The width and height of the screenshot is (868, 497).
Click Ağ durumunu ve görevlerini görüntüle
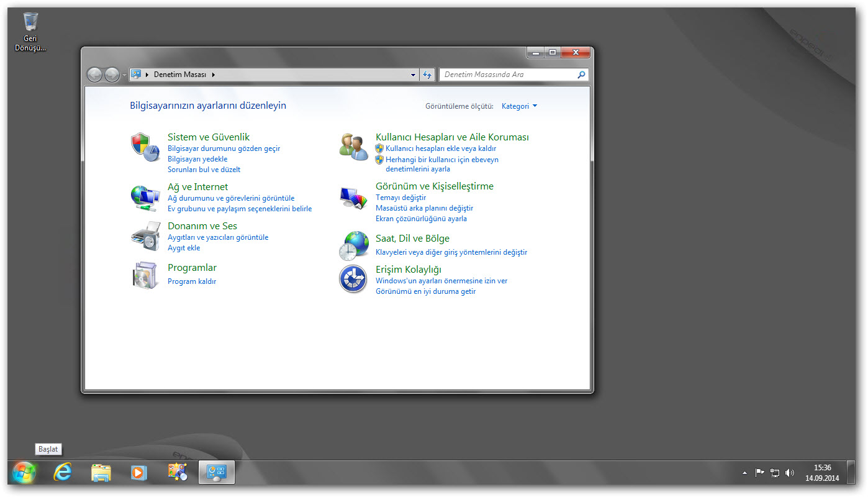click(x=231, y=198)
